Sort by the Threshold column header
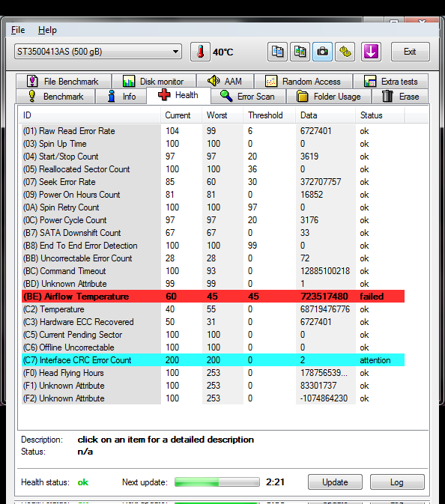Image resolution: width=445 pixels, height=504 pixels. pos(265,115)
